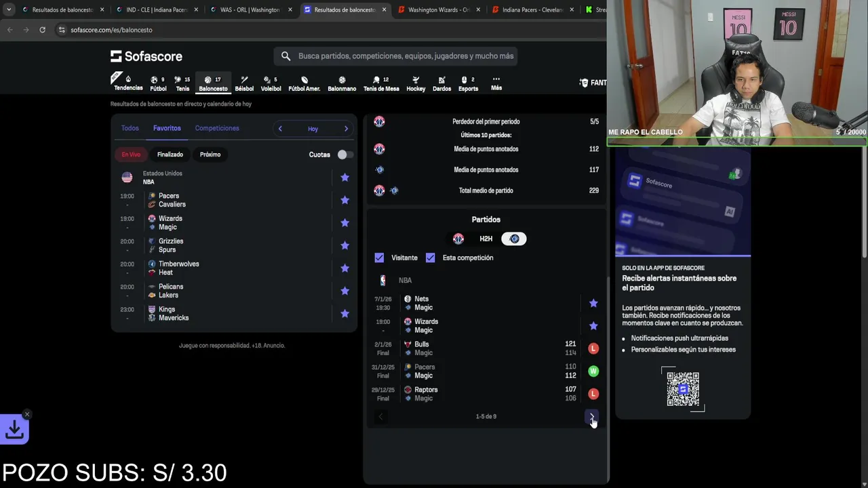
Task: Select the Esports icon
Action: [468, 83]
